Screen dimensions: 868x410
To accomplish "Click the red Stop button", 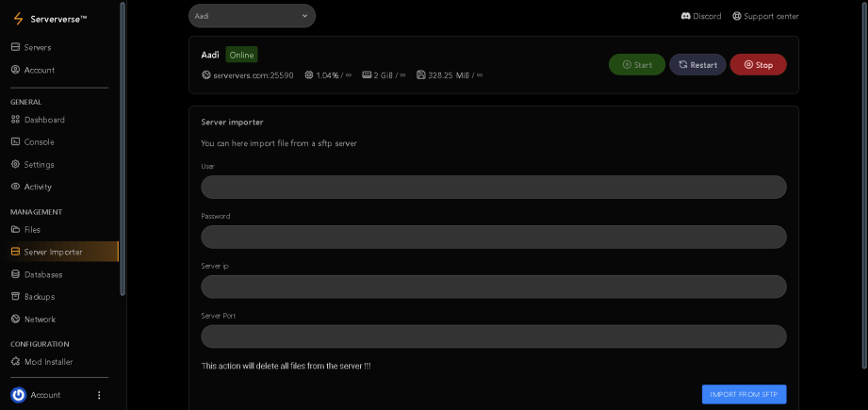I will point(759,65).
